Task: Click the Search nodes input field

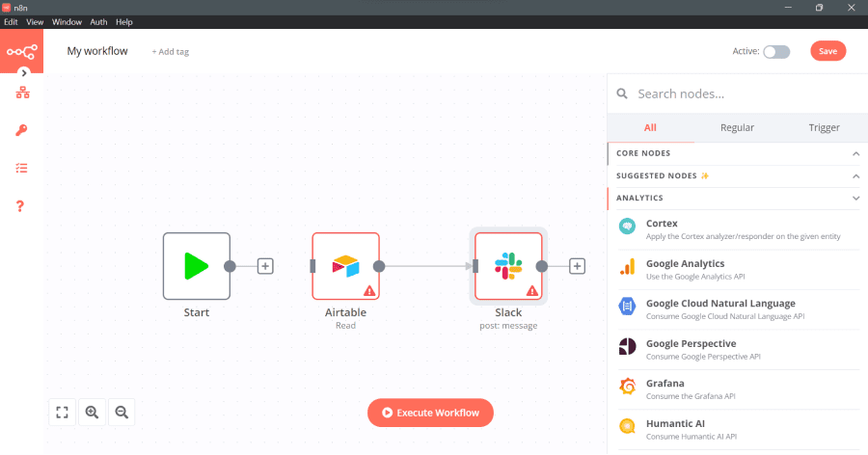Action: [x=747, y=94]
